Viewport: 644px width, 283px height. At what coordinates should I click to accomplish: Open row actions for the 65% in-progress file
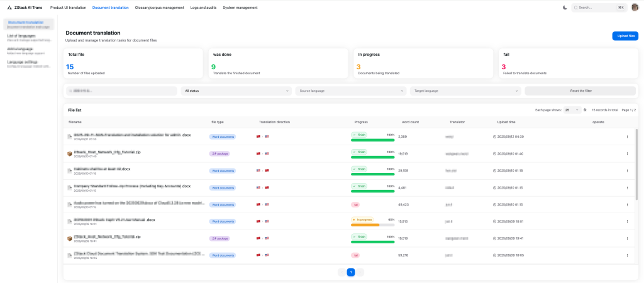pyautogui.click(x=626, y=221)
